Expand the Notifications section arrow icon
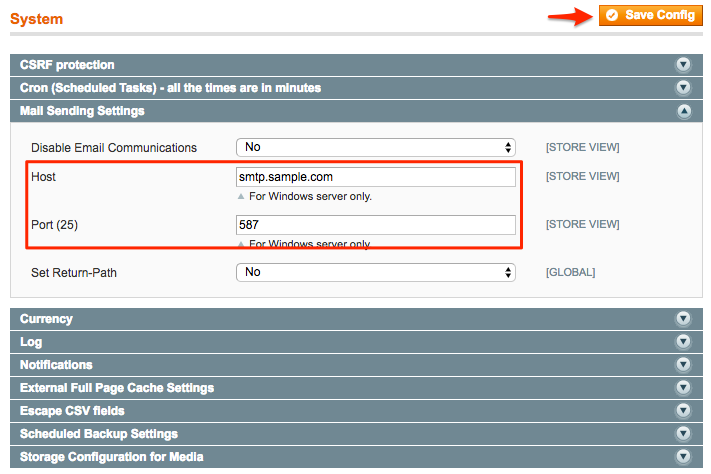This screenshot has height=474, width=711. [x=683, y=365]
